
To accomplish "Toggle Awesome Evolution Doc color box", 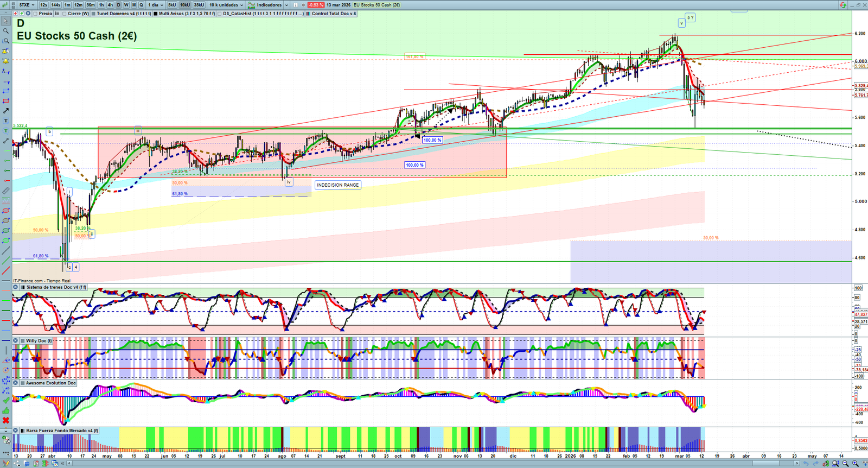I will click(23, 383).
